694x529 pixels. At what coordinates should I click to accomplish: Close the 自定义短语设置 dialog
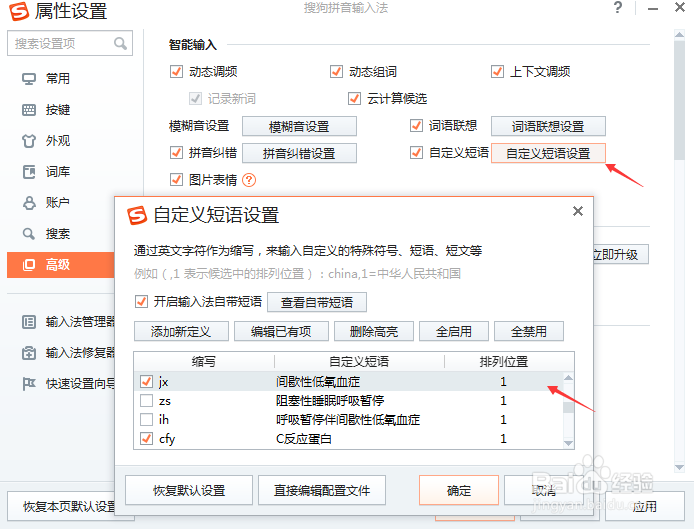click(x=578, y=211)
